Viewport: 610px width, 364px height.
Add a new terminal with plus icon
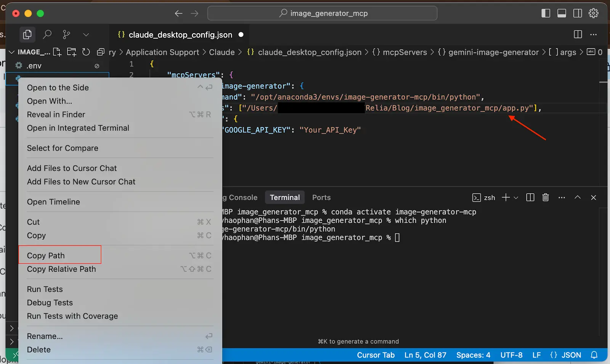pyautogui.click(x=506, y=197)
